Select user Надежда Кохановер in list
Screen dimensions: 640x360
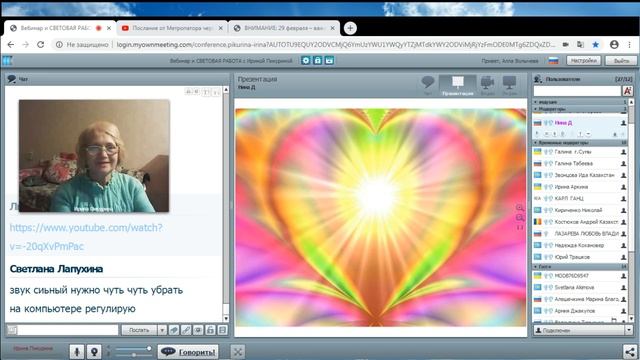(580, 245)
